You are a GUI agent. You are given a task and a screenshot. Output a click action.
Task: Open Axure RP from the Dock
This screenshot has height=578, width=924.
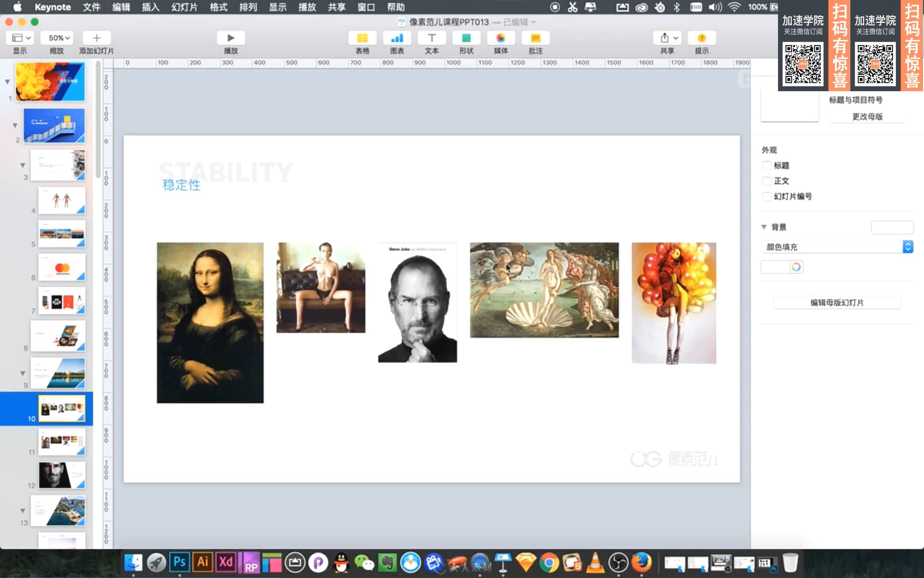pos(249,563)
